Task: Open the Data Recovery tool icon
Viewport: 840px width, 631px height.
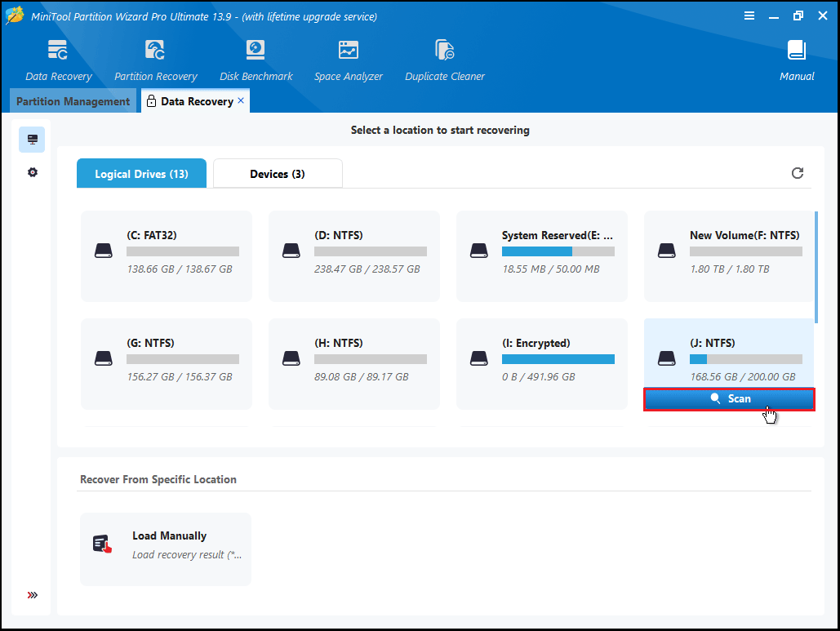Action: click(58, 50)
